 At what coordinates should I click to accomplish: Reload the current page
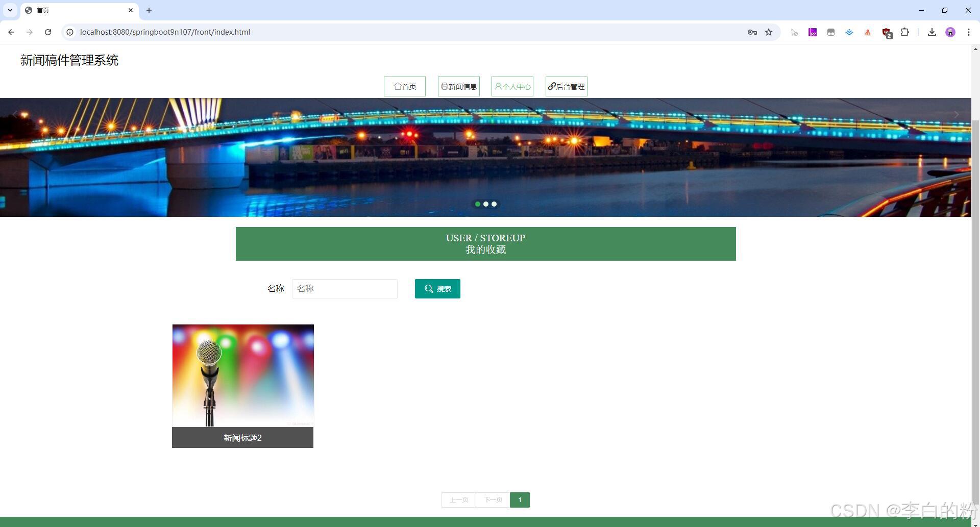click(48, 32)
